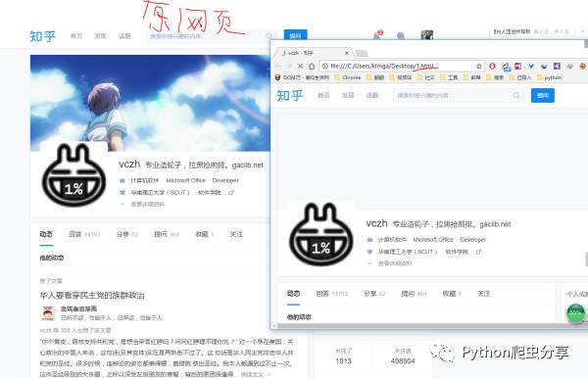Switch to the 收藏 tab in the background page
Viewport: 588px width, 379px height.
pos(205,234)
